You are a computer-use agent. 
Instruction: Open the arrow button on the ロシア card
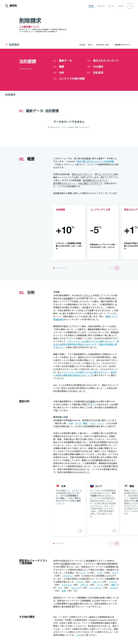(x=114, y=531)
